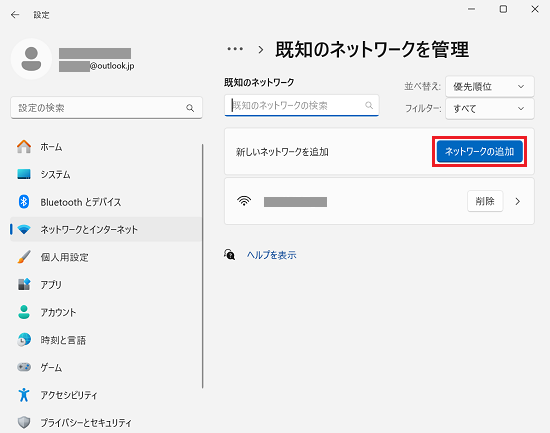Click the ホーム house icon
The image size is (550, 433).
pos(24,146)
